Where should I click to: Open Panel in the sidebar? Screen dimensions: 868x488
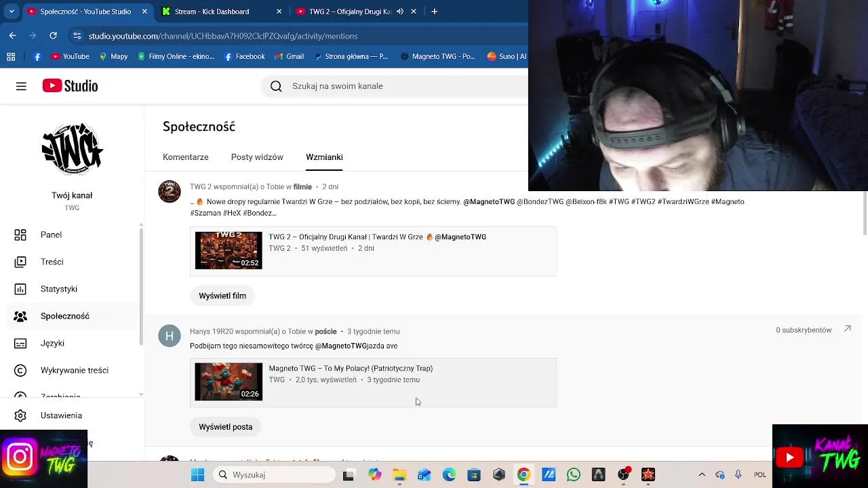[x=72, y=235]
